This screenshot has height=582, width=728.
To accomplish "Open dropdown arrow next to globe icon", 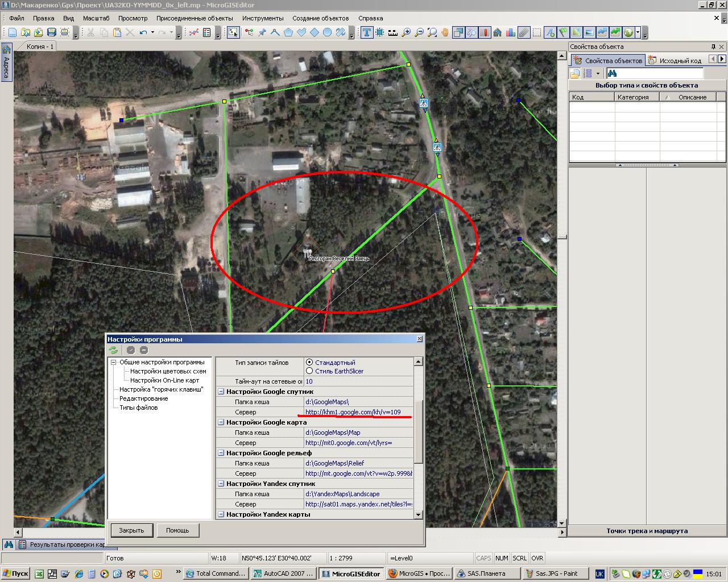I will tap(638, 32).
